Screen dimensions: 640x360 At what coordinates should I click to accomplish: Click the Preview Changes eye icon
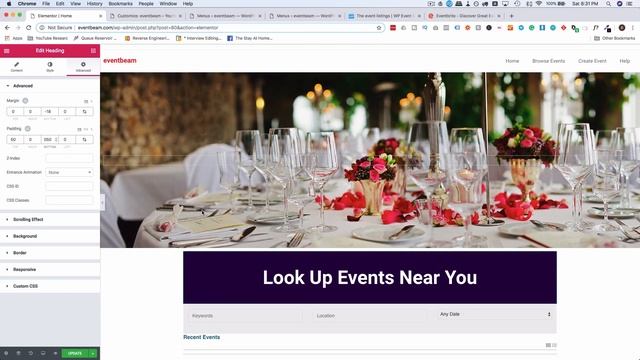55,353
